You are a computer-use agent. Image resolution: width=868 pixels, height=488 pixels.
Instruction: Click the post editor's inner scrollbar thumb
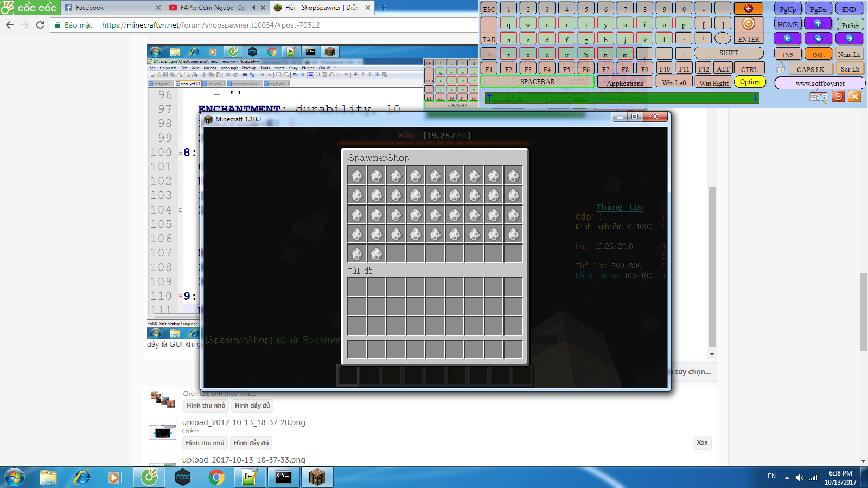click(x=712, y=267)
